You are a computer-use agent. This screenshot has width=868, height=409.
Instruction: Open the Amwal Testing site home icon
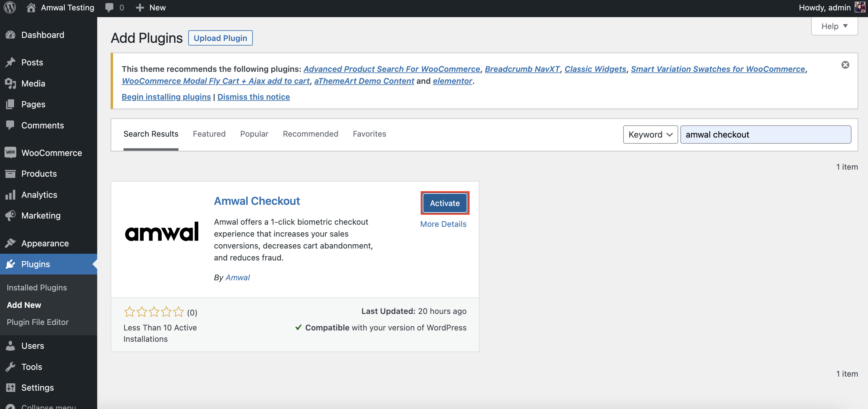coord(31,7)
